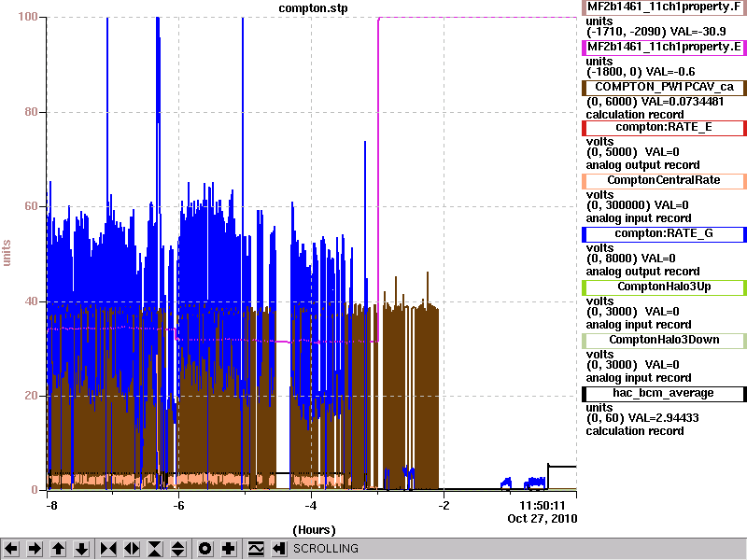The width and height of the screenshot is (747, 560).
Task: Click the (Hours) x-axis label
Action: [314, 530]
